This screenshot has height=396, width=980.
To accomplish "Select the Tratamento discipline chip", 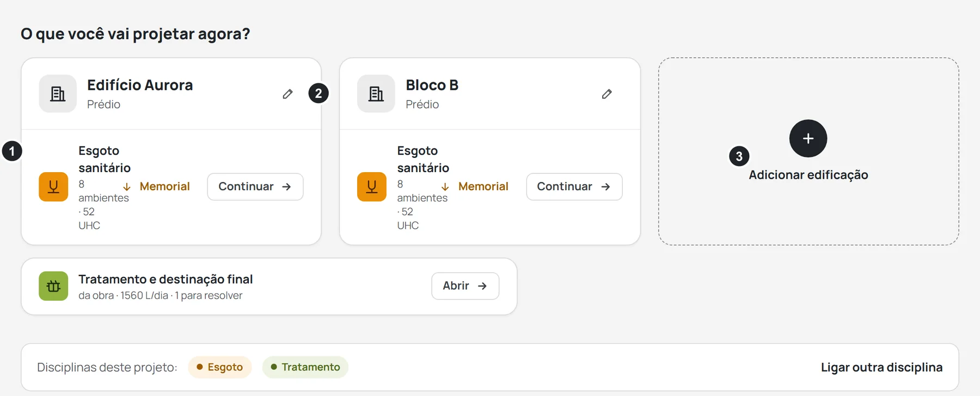I will tap(305, 367).
